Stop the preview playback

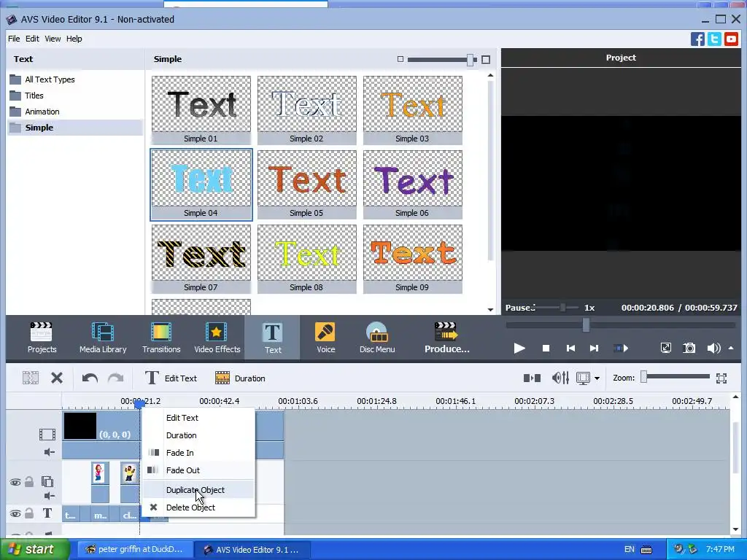[546, 348]
